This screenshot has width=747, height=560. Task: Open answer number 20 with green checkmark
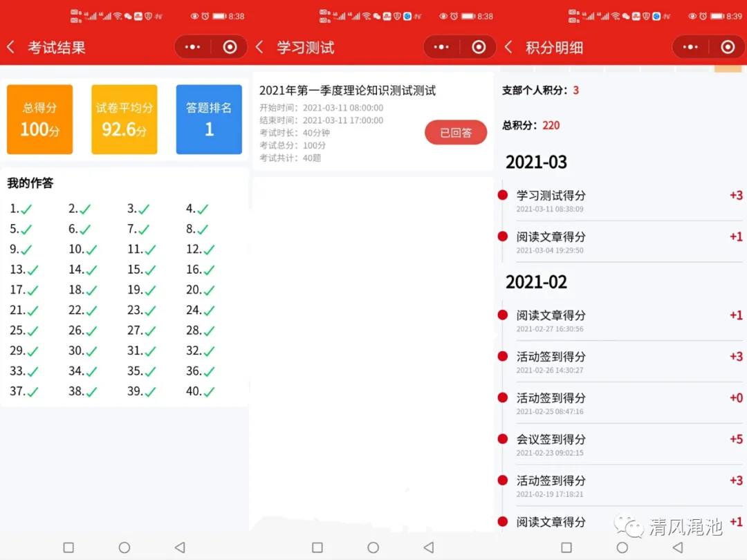(x=201, y=290)
